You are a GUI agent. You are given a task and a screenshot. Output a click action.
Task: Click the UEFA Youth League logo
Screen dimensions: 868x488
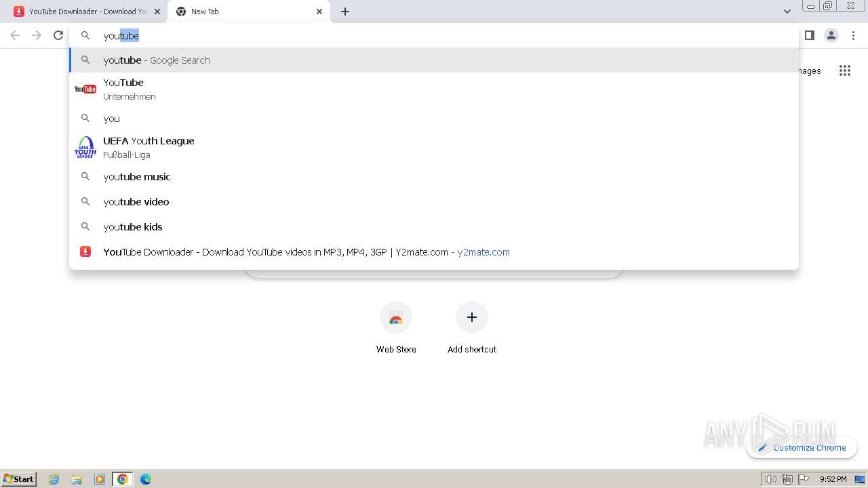coord(85,147)
